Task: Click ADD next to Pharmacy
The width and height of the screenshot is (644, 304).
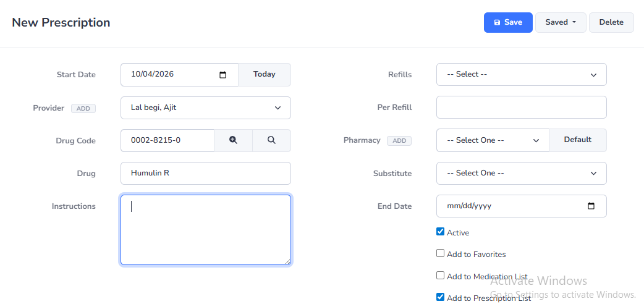Action: [x=399, y=141]
